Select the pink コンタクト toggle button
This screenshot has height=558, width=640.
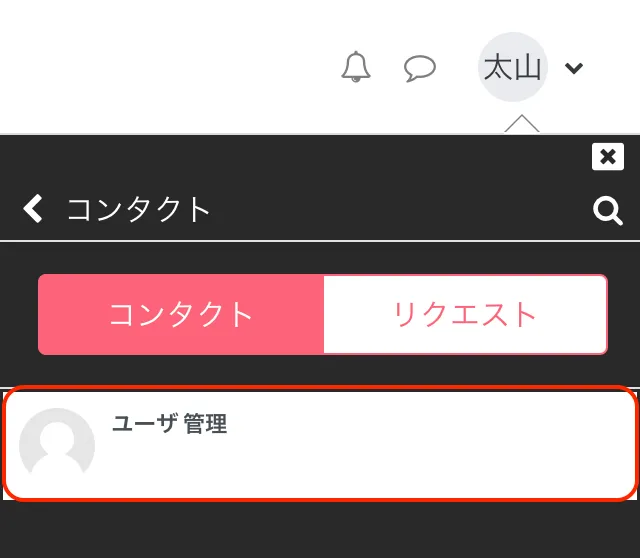[181, 314]
